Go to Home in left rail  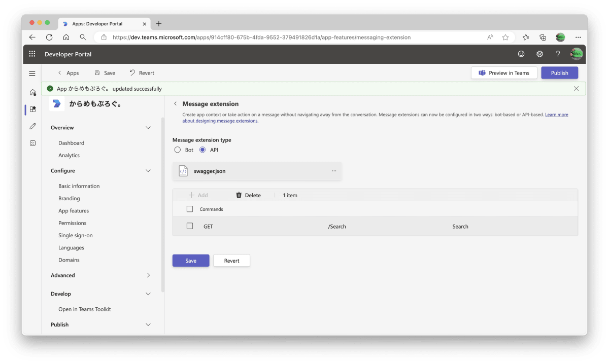point(32,92)
